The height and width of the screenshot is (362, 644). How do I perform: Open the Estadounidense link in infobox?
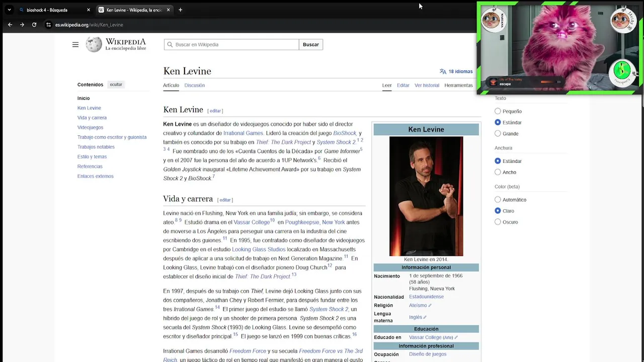coord(426,297)
